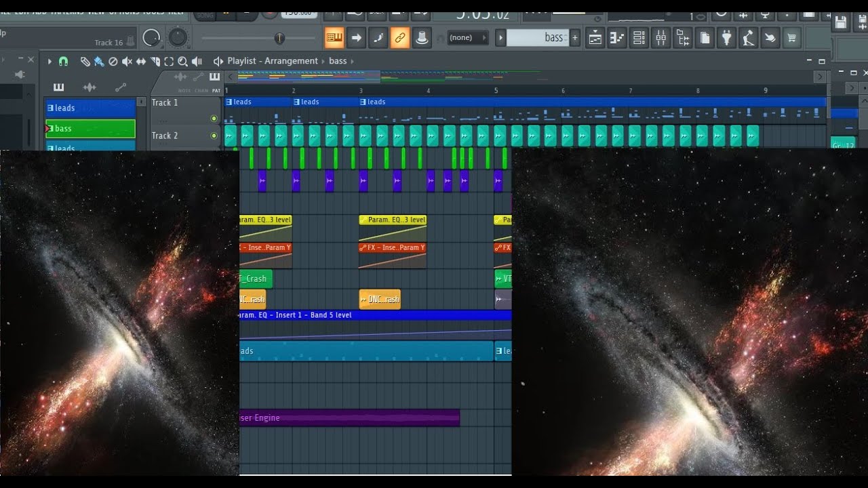Select the Slice tool in Playlist
The width and height of the screenshot is (868, 488).
[155, 61]
